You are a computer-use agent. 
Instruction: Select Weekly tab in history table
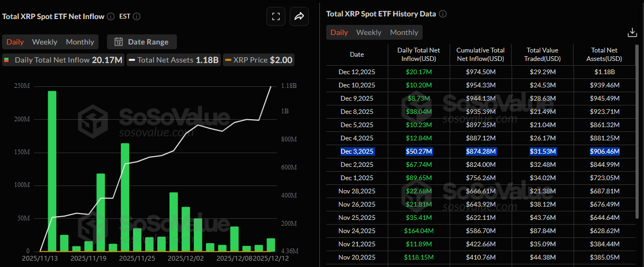369,32
